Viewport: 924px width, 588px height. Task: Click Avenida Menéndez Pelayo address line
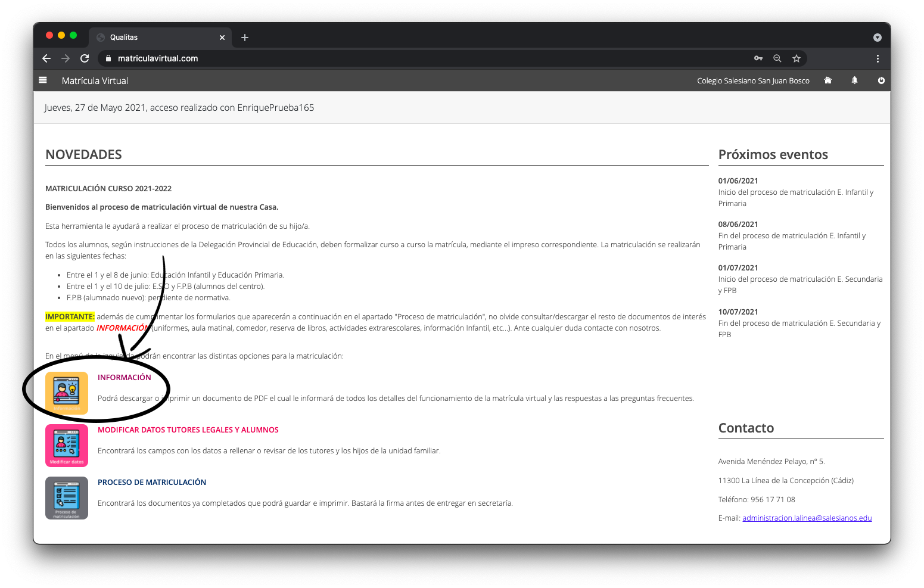(x=771, y=461)
